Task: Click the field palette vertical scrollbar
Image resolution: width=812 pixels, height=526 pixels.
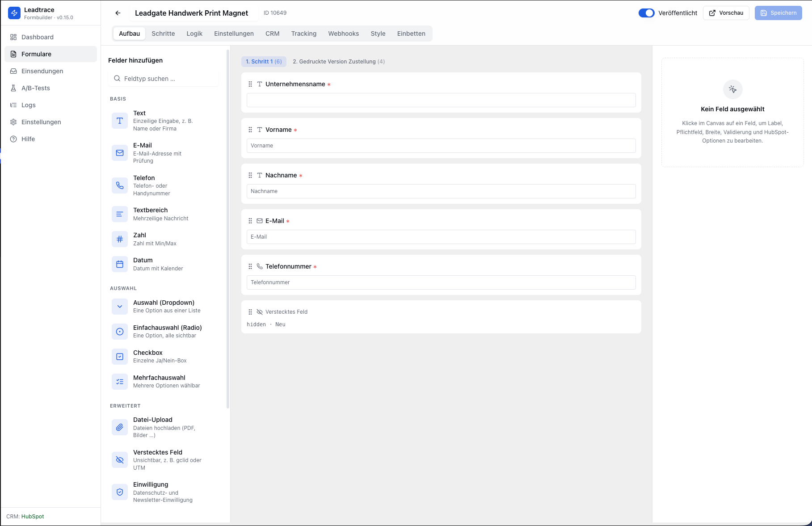Action: pyautogui.click(x=228, y=229)
